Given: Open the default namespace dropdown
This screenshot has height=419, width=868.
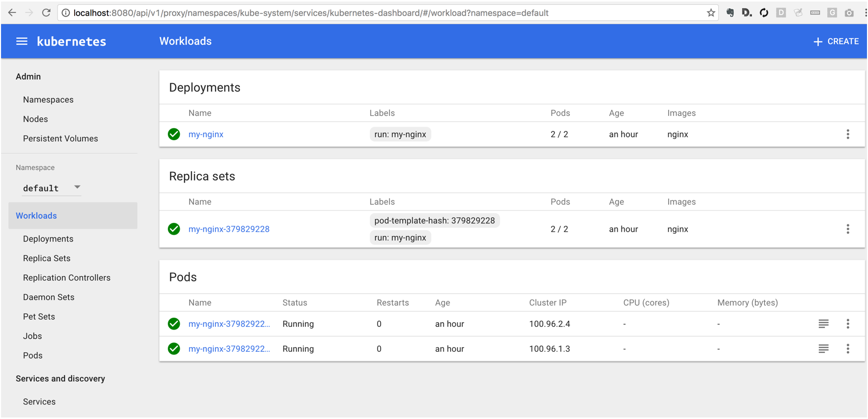Looking at the screenshot, I should (52, 188).
